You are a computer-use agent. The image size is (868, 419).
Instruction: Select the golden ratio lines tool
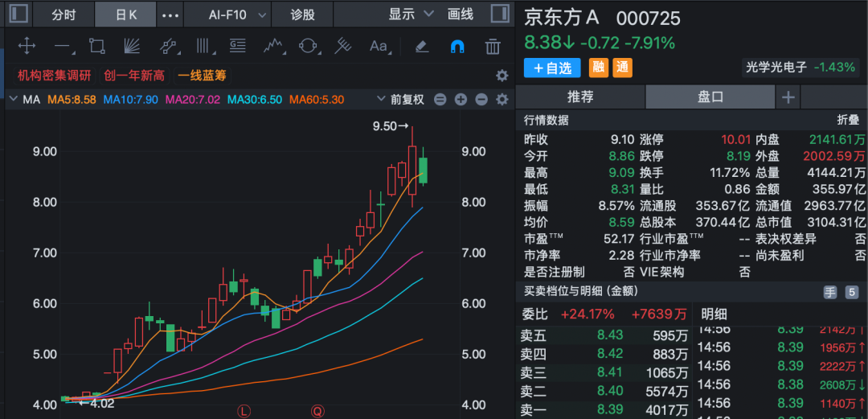[x=237, y=46]
